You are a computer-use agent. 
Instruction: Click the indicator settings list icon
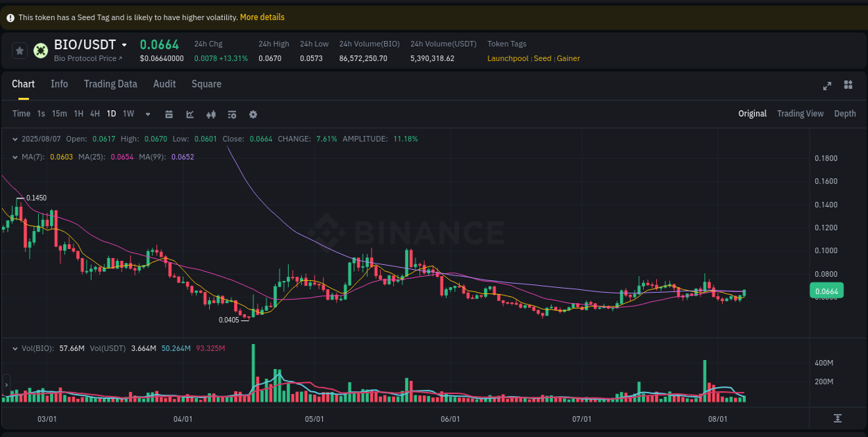232,114
